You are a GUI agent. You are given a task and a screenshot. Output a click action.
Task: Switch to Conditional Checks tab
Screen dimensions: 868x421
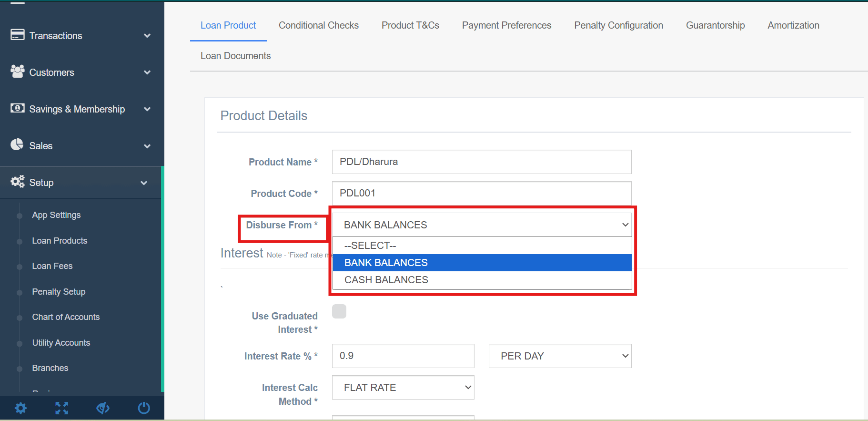[x=319, y=25]
